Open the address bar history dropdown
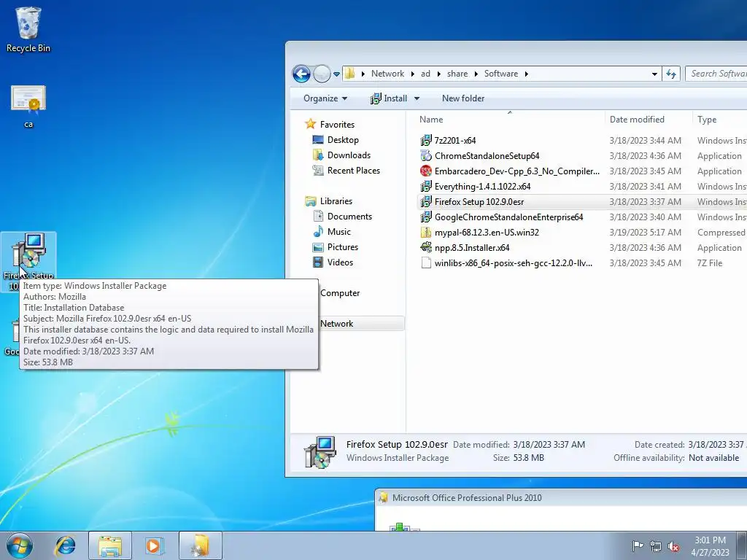Image resolution: width=747 pixels, height=560 pixels. pyautogui.click(x=654, y=74)
